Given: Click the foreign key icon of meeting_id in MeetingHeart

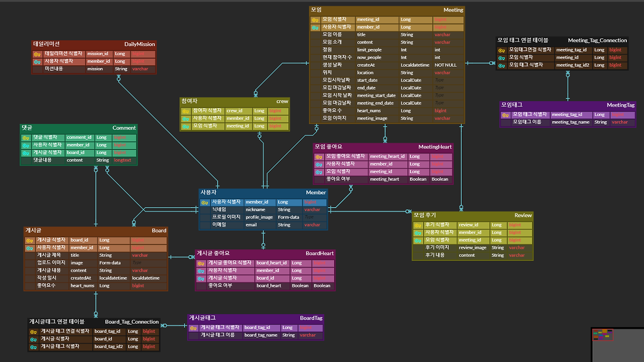Looking at the screenshot, I should (x=318, y=172).
